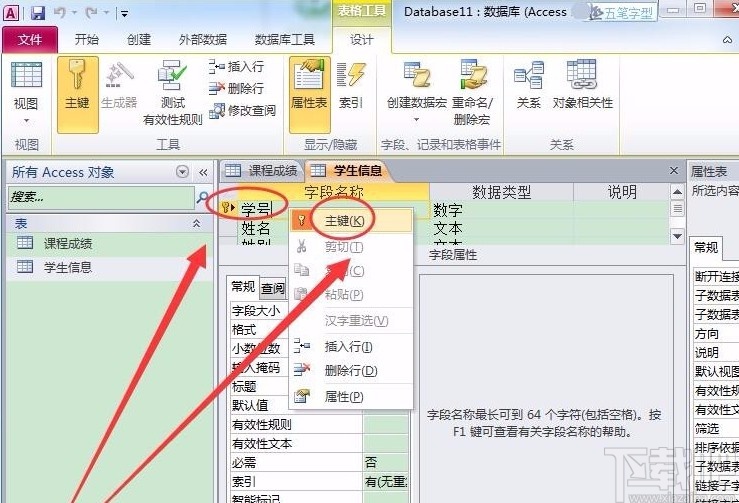The width and height of the screenshot is (739, 503).
Task: Click the 创建数据宏 icon
Action: point(417,90)
